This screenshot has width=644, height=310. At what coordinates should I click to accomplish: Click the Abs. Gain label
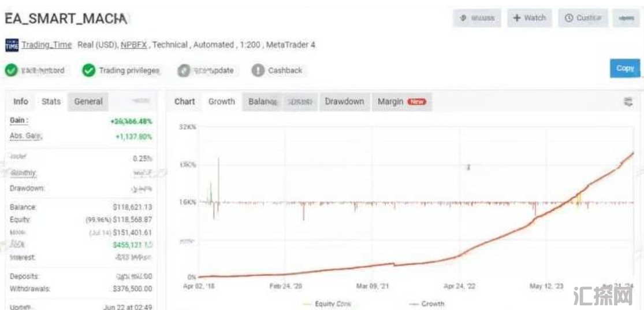[x=26, y=136]
